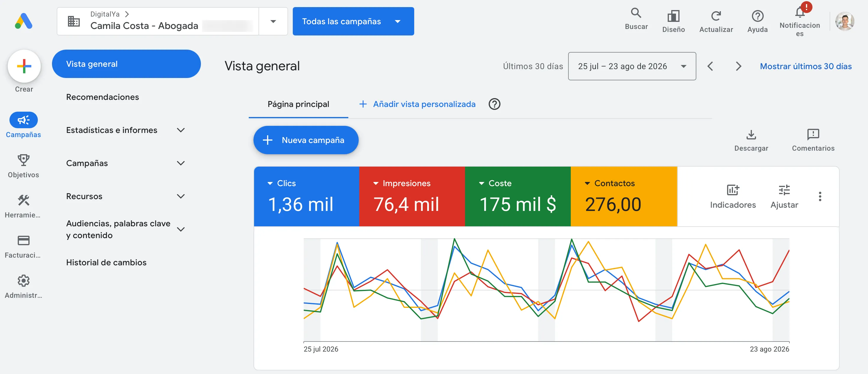This screenshot has height=374, width=868.
Task: Expand Recursos sidebar section
Action: (x=181, y=196)
